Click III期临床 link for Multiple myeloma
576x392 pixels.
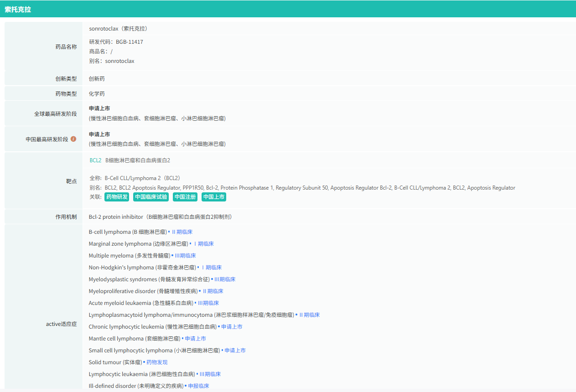(186, 256)
